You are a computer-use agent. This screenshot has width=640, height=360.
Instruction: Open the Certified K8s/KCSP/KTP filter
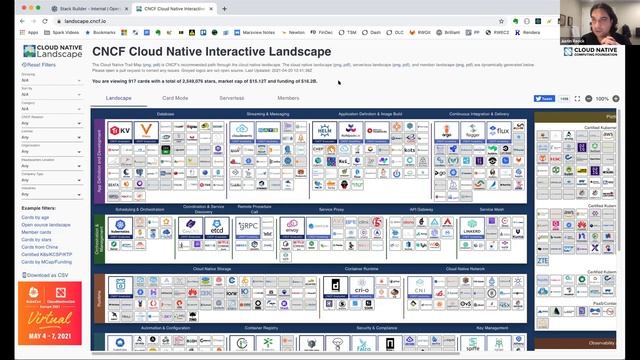coord(47,254)
